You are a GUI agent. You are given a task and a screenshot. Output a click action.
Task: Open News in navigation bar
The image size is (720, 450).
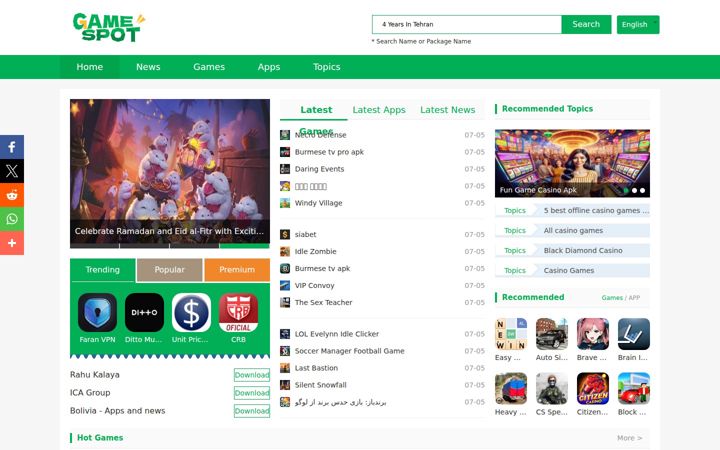[x=148, y=67]
